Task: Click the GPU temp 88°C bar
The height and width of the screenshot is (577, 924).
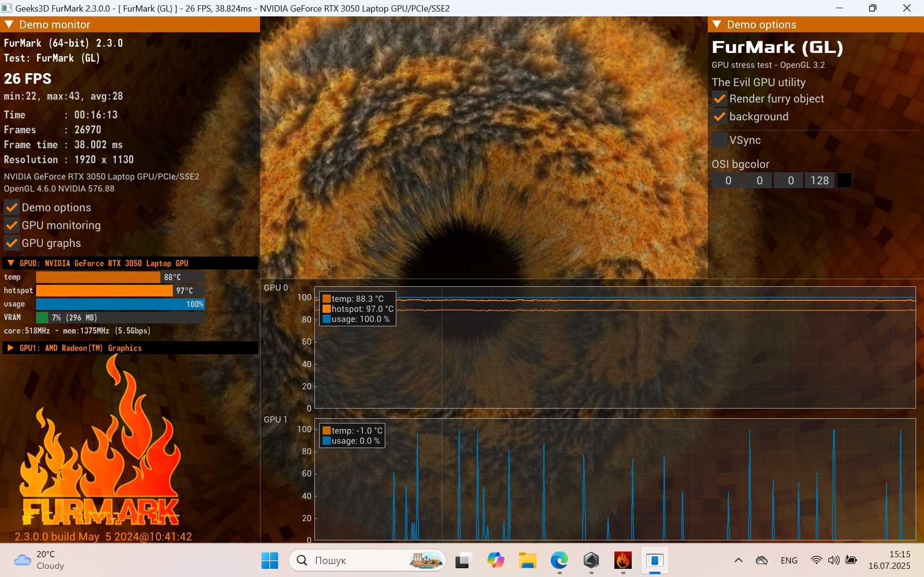Action: tap(120, 277)
